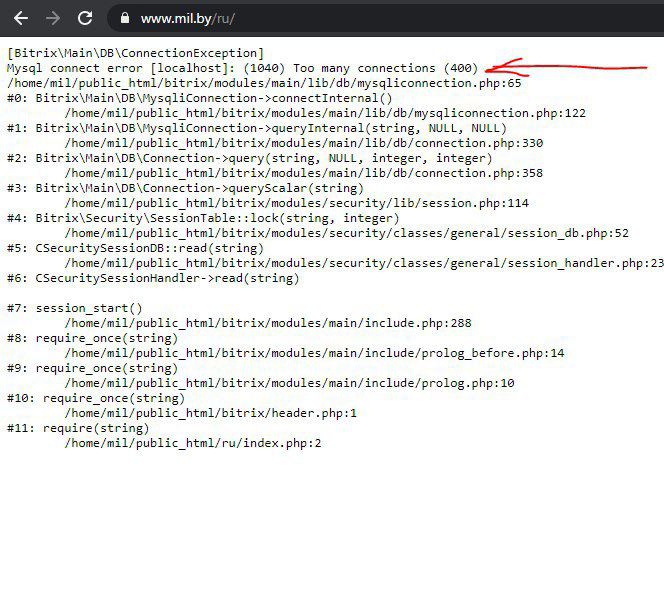Select the #5 CSecuritySessionDB::read line
This screenshot has height=609, width=664.
pos(135,248)
